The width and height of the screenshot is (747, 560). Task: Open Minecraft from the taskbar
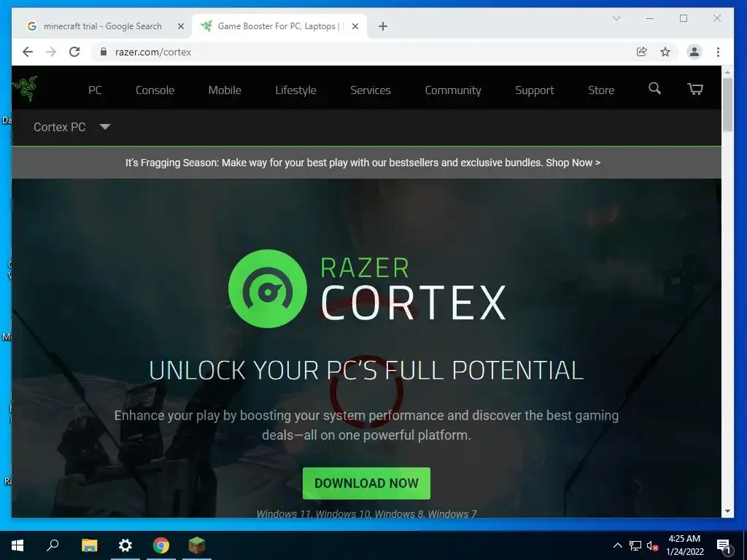[197, 545]
